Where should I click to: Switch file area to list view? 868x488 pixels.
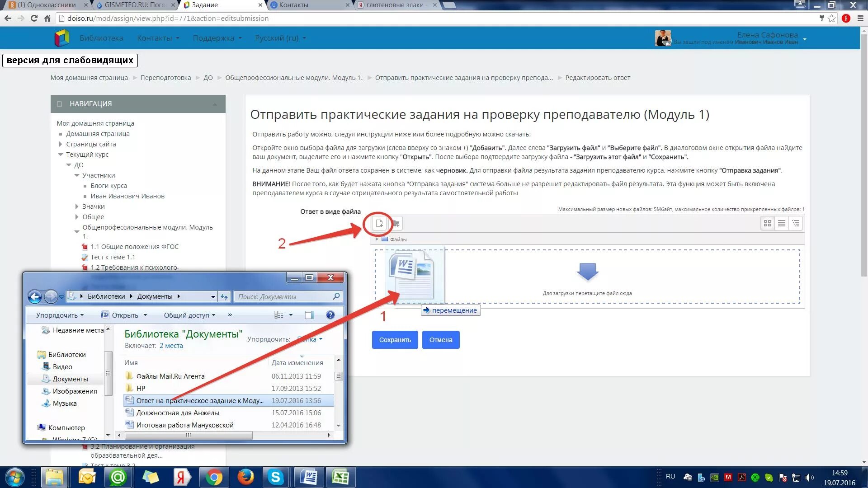click(781, 223)
